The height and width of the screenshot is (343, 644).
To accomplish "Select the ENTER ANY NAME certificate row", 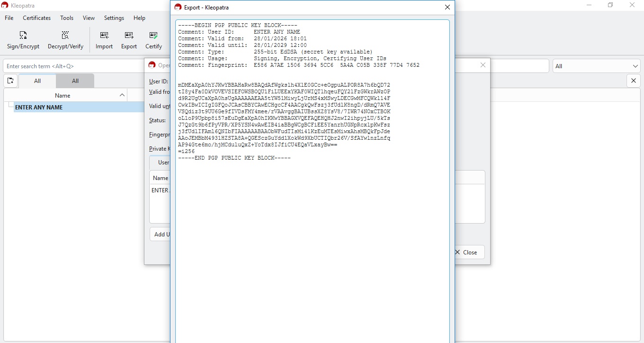I will click(x=79, y=107).
